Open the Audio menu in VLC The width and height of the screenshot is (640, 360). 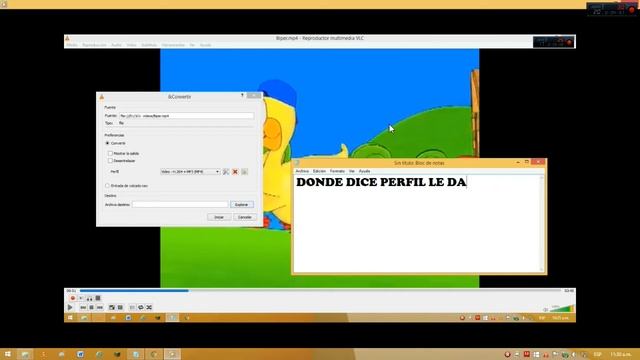point(116,45)
